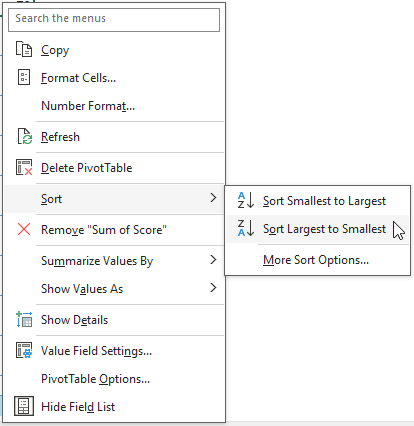Click the Refresh icon with green arrows
This screenshot has height=426, width=414.
[25, 136]
